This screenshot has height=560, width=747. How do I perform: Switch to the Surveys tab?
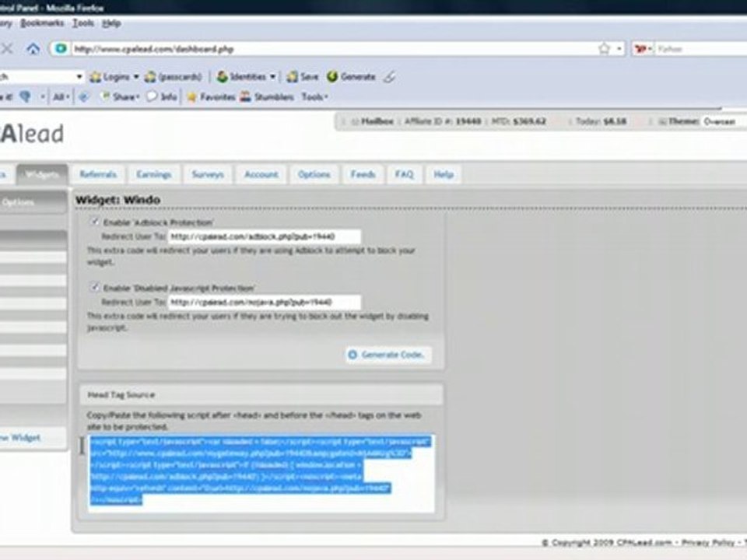208,174
